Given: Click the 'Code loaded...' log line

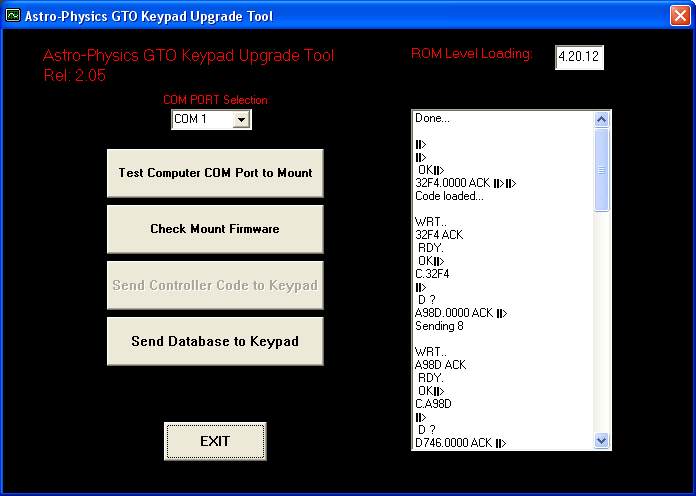Looking at the screenshot, I should [x=449, y=196].
